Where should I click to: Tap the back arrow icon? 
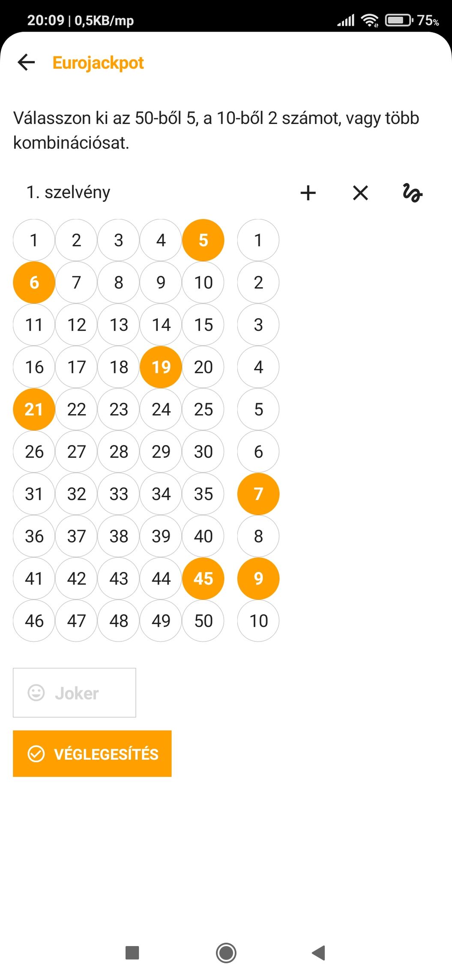pyautogui.click(x=26, y=63)
